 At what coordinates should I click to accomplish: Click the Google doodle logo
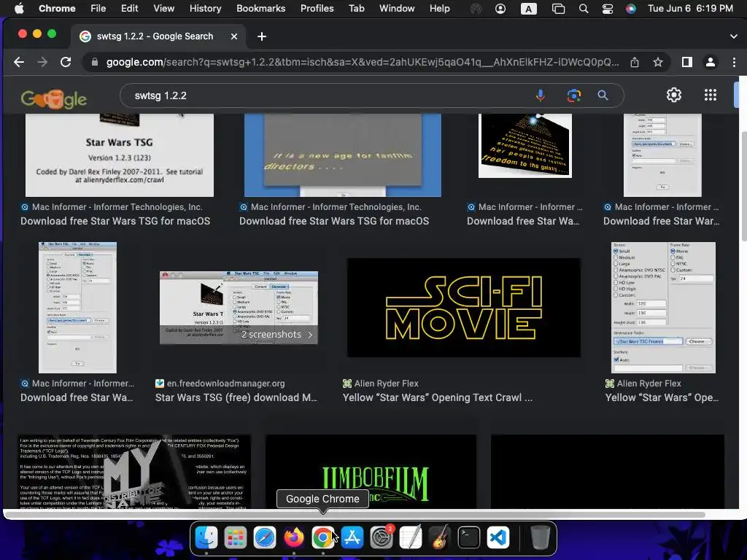coord(54,98)
